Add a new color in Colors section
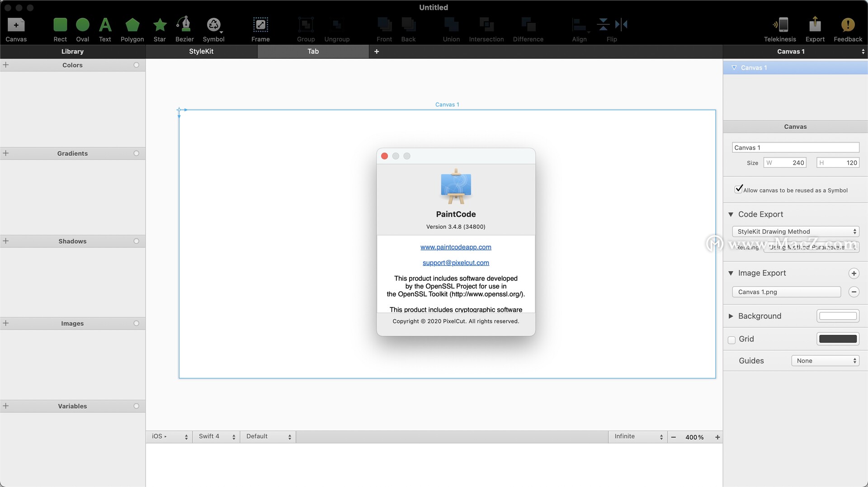This screenshot has width=868, height=487. click(6, 65)
